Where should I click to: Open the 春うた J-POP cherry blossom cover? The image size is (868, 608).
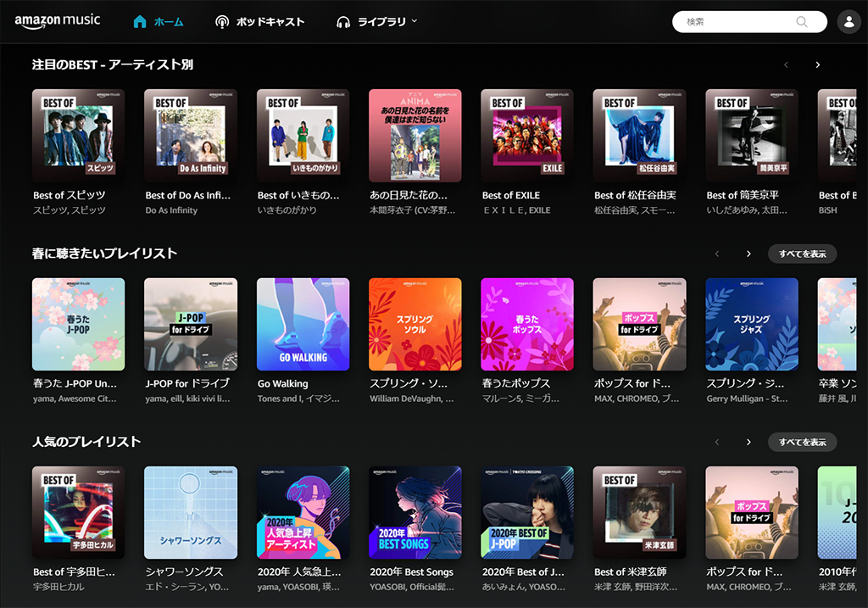click(x=78, y=324)
